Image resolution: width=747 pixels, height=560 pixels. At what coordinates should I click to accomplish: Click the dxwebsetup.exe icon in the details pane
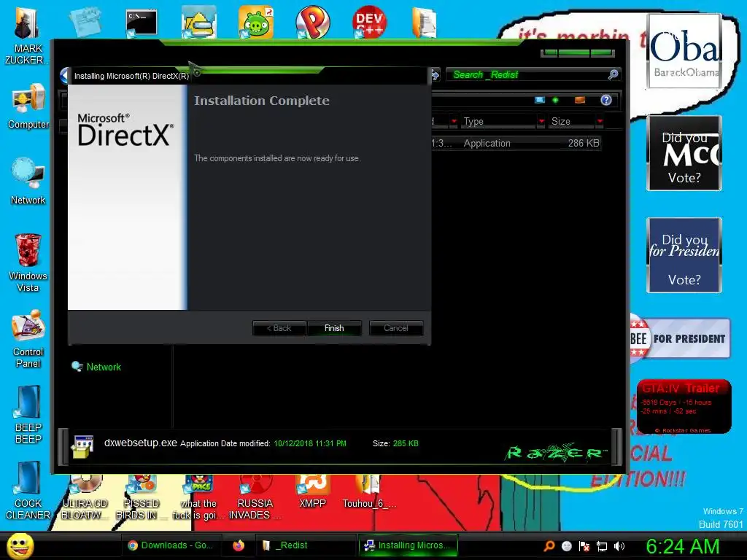[x=83, y=446]
